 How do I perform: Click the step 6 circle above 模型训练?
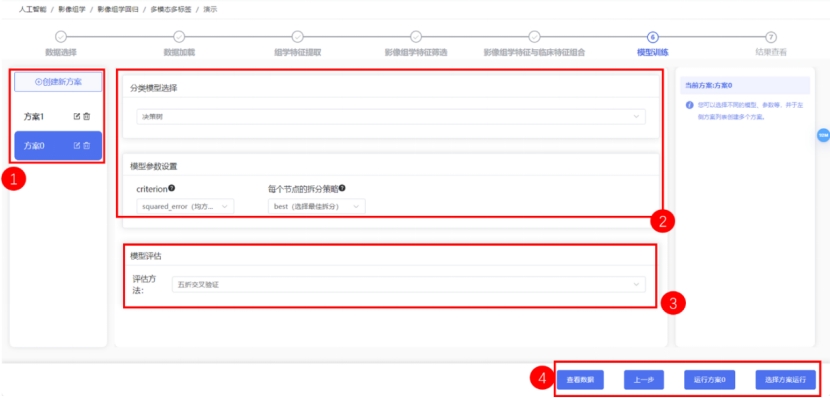653,37
